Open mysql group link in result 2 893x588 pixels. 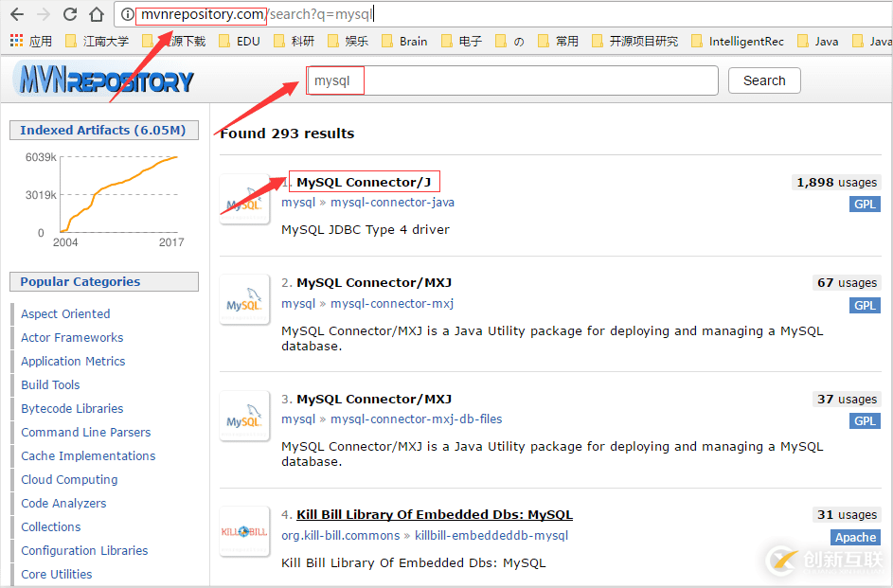click(298, 303)
